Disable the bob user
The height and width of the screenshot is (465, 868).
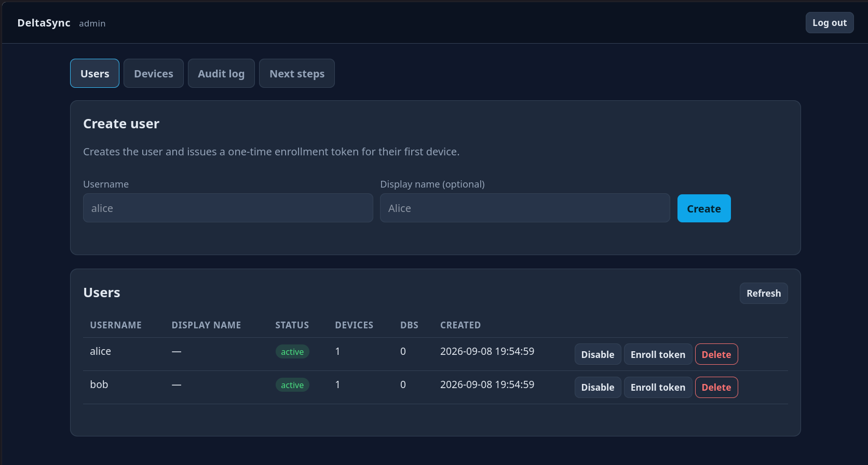(x=598, y=387)
